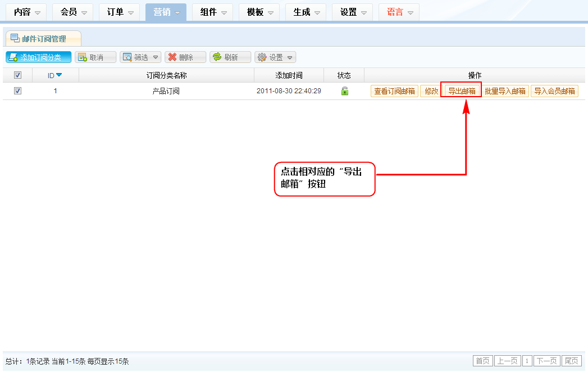Click the 取消 toolbar button
The height and width of the screenshot is (372, 588).
click(95, 57)
